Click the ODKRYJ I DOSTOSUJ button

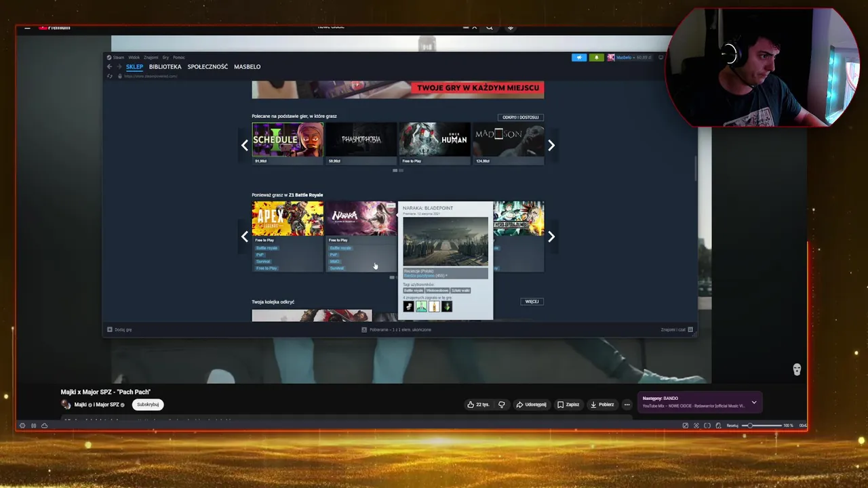coord(520,117)
